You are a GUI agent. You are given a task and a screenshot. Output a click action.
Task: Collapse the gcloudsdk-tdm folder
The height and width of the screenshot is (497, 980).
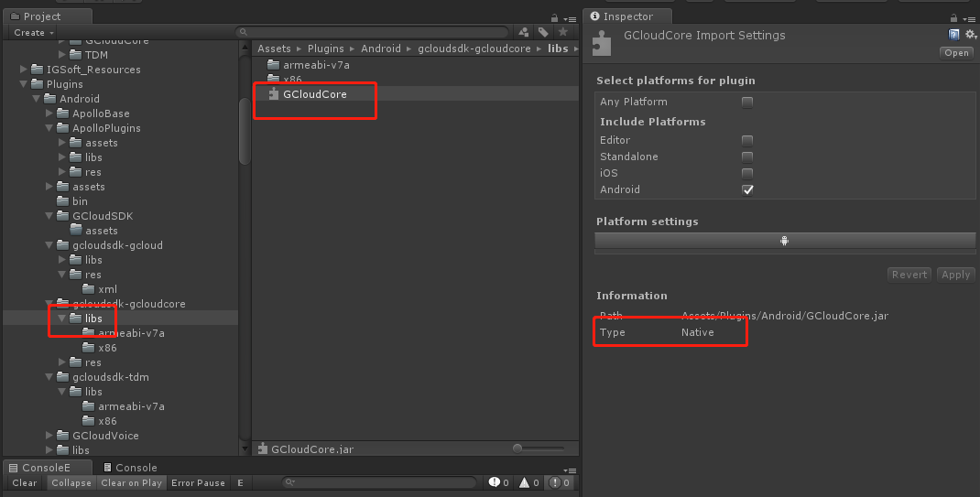tap(49, 377)
